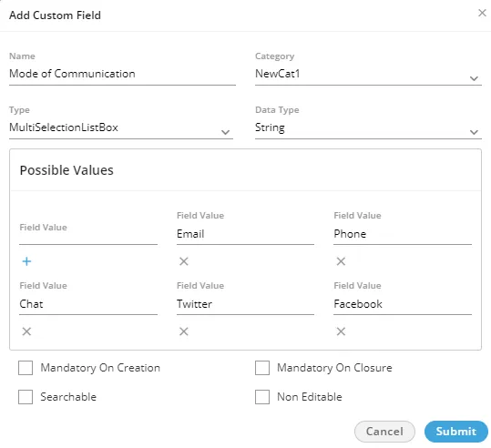Image resolution: width=491 pixels, height=448 pixels.
Task: Click the Non Editable label text
Action: coord(310,397)
